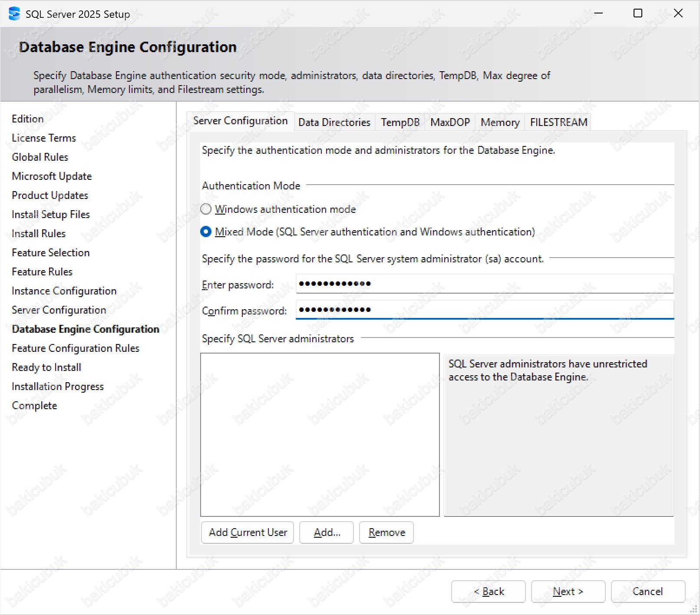Open the Memory tab
The image size is (700, 615).
click(x=500, y=122)
